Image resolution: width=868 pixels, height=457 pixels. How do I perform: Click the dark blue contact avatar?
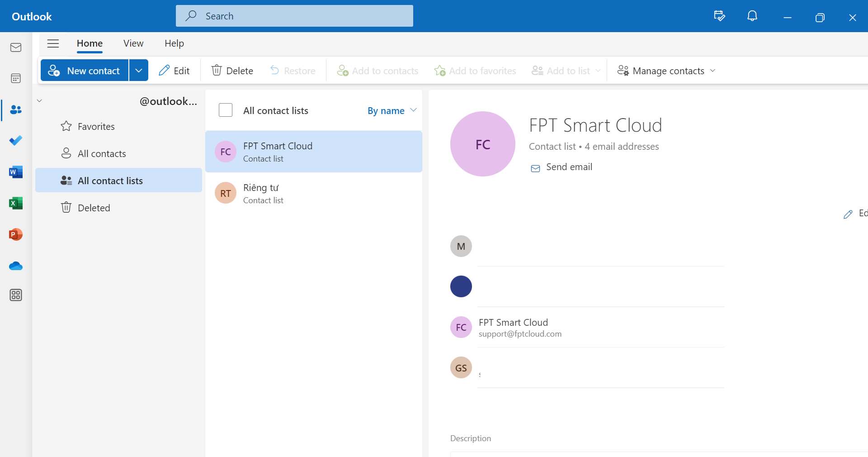461,286
